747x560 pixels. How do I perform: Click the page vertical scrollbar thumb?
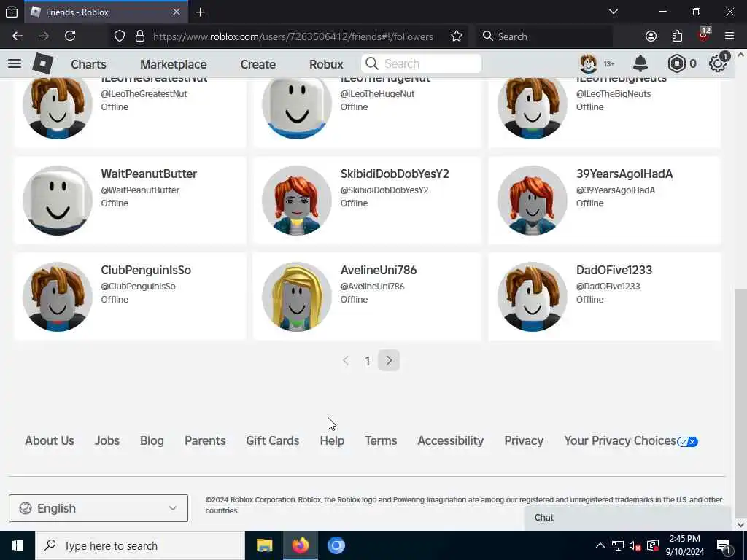point(740,405)
